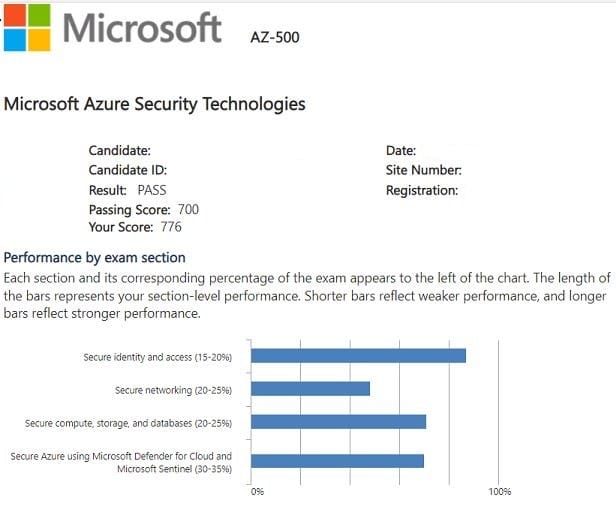The width and height of the screenshot is (616, 515).
Task: Click the Registration label
Action: coord(421,190)
